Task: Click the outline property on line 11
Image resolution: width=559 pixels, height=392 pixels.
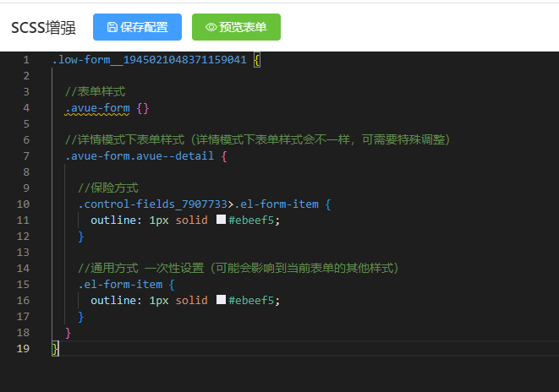Action: point(116,220)
